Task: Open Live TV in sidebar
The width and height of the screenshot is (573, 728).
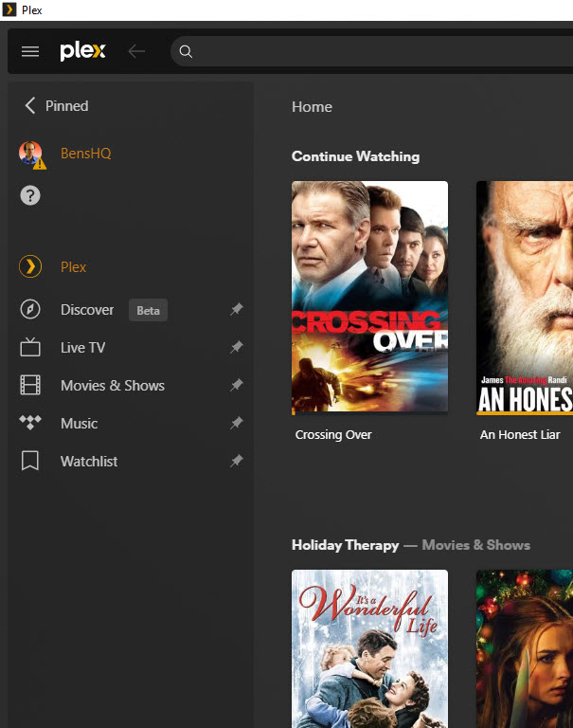Action: point(82,348)
